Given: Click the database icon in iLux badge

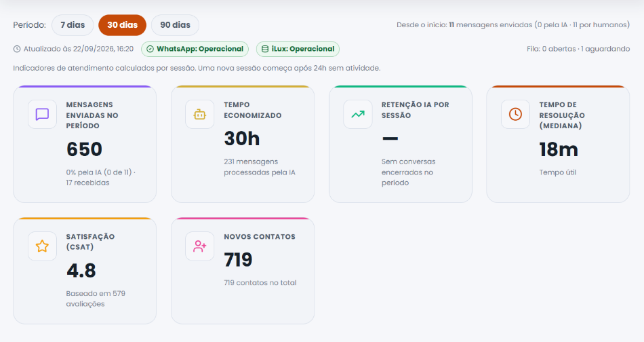Looking at the screenshot, I should click(265, 49).
